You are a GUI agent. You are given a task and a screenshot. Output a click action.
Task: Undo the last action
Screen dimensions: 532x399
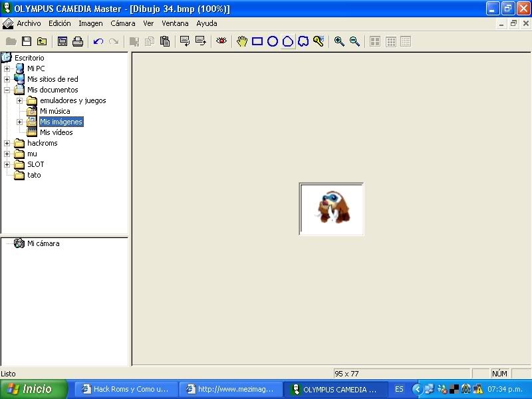98,41
